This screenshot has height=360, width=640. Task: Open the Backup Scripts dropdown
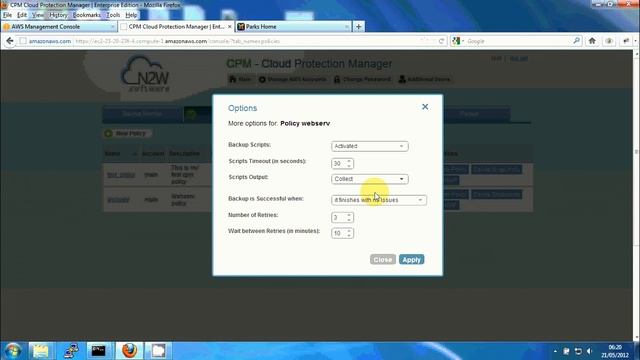[369, 146]
